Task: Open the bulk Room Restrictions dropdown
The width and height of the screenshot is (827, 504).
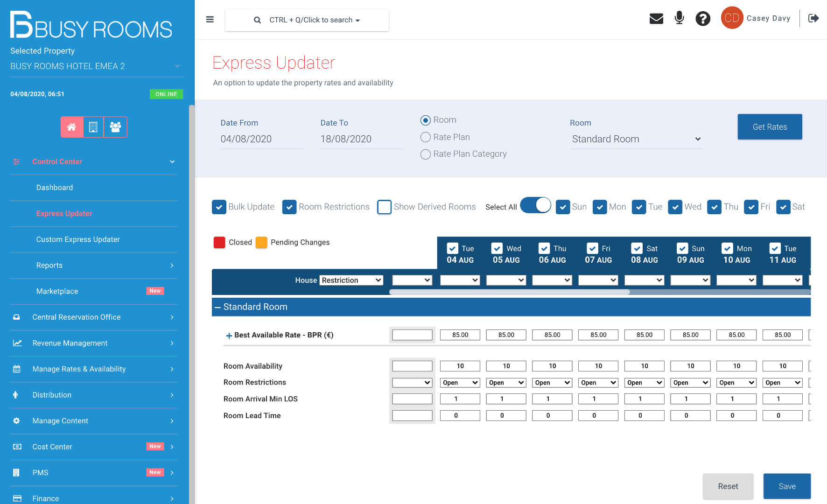Action: 412,383
